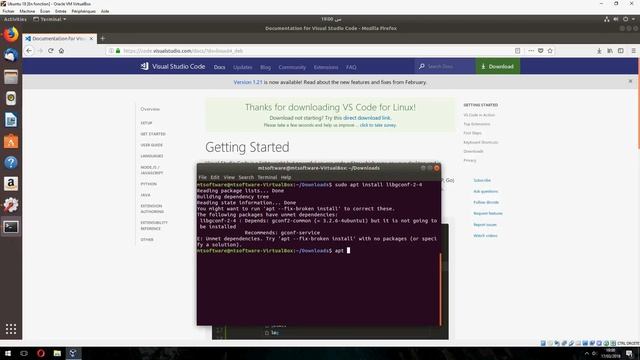Go to the Blog page
The height and width of the screenshot is (360, 640).
tap(265, 67)
